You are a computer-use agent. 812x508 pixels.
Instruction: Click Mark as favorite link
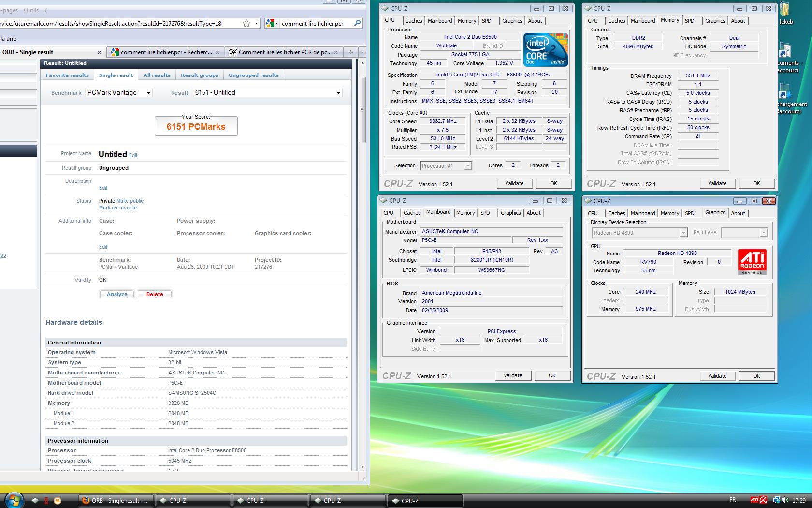coord(118,208)
